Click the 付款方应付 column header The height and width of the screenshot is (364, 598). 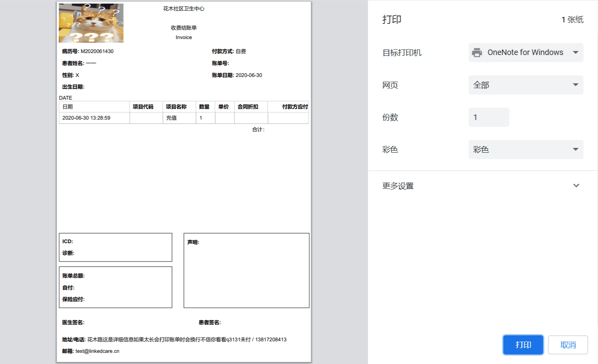295,107
